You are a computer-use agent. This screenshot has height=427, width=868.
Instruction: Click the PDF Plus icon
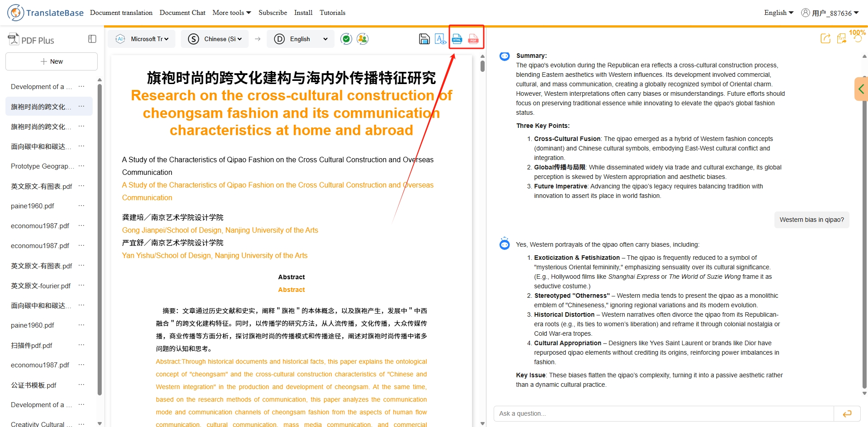pos(14,39)
